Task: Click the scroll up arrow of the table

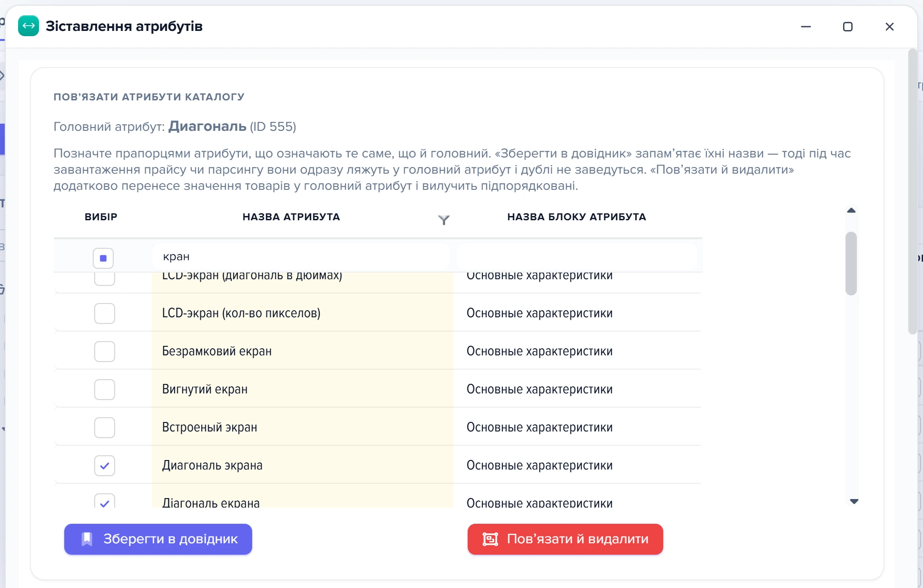Action: click(851, 210)
